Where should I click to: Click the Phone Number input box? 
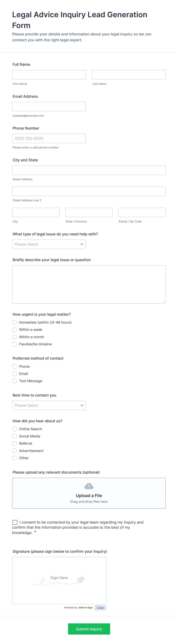tap(49, 138)
